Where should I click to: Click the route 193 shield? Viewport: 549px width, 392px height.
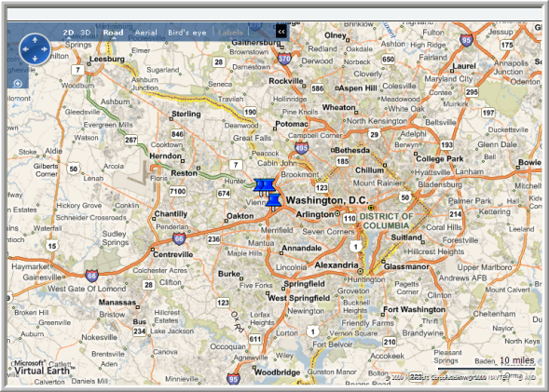click(x=446, y=144)
